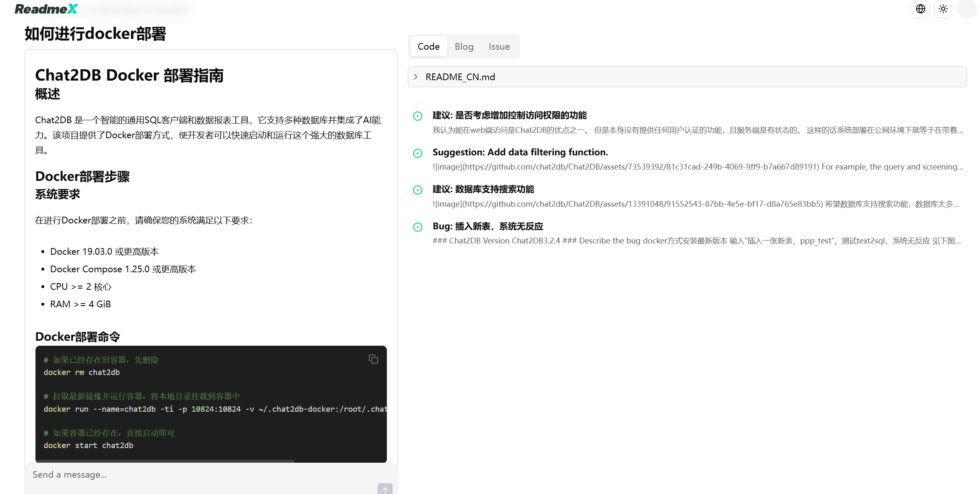Viewport: 980px width, 494px height.
Task: Select the Code tab
Action: 428,46
